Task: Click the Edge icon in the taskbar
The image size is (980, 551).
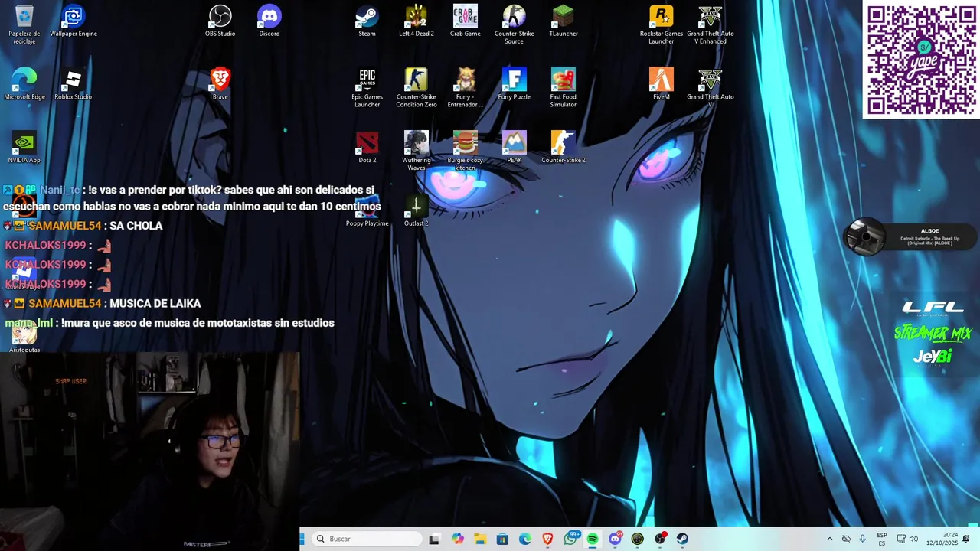Action: pos(525,539)
